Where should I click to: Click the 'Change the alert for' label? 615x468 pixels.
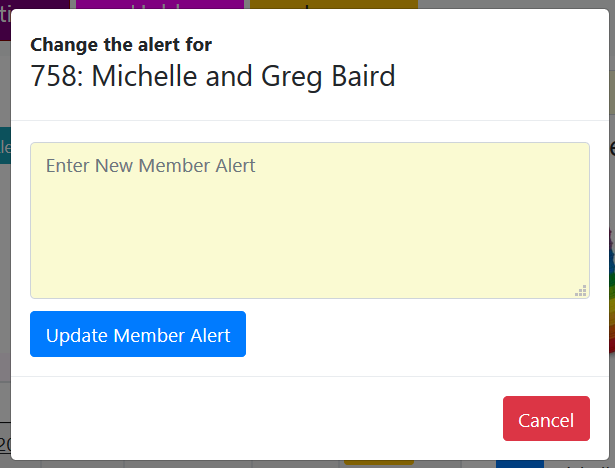point(121,44)
